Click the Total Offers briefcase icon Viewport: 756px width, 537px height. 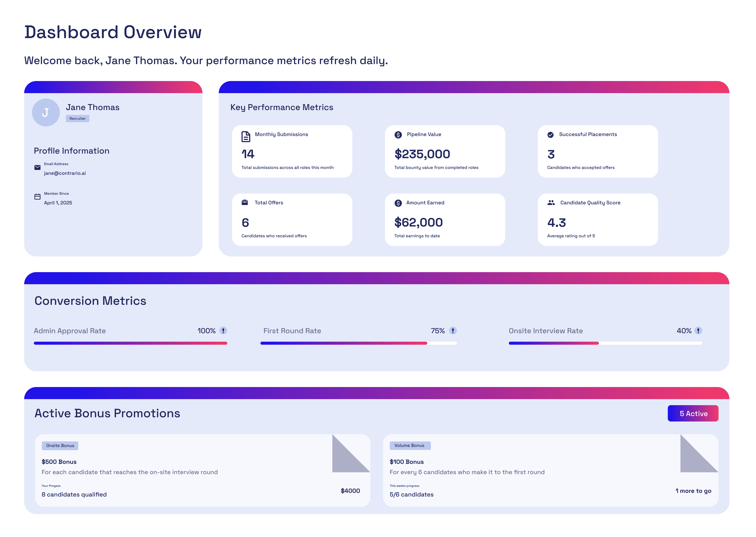coord(244,202)
